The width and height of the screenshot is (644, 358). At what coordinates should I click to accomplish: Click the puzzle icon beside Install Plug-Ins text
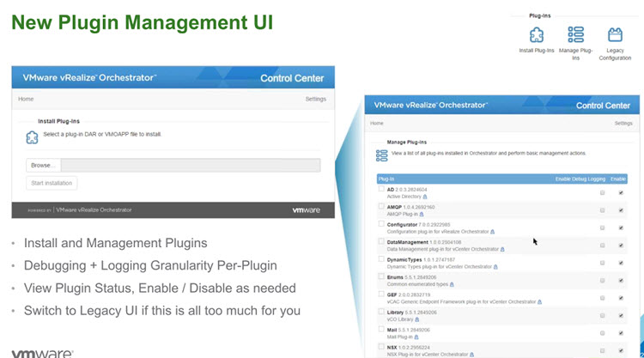[32, 137]
